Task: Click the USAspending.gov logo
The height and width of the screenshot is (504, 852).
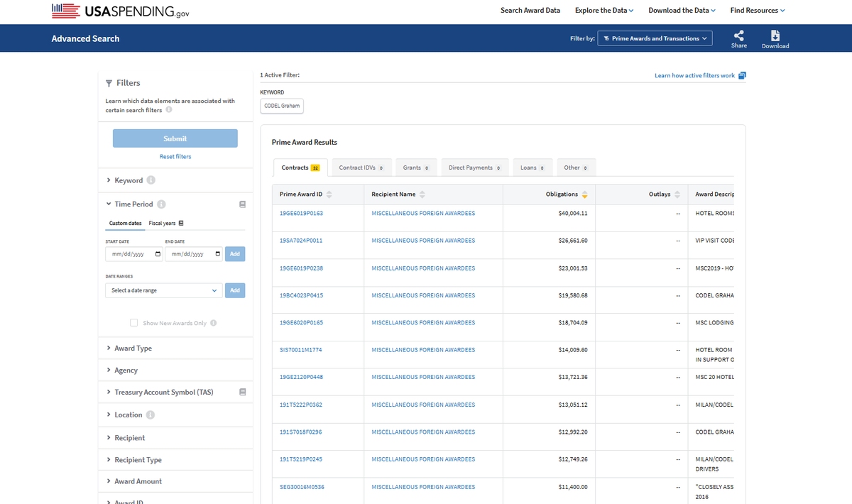Action: coord(121,11)
